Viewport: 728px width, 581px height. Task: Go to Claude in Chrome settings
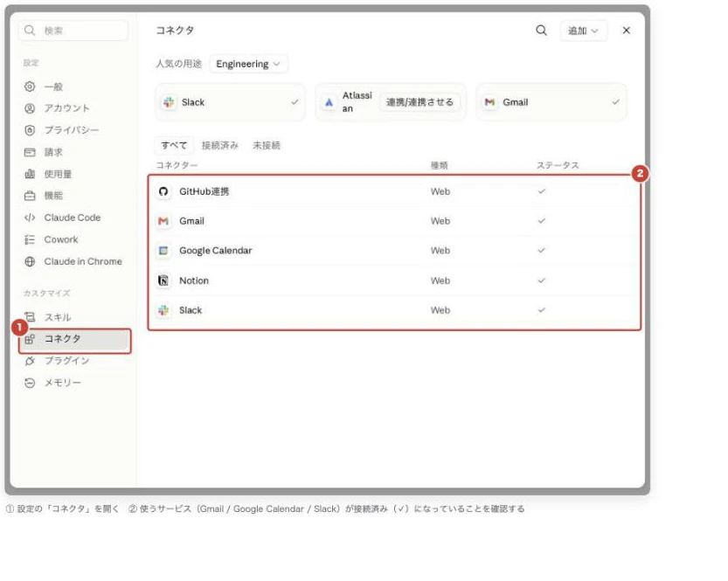(83, 261)
